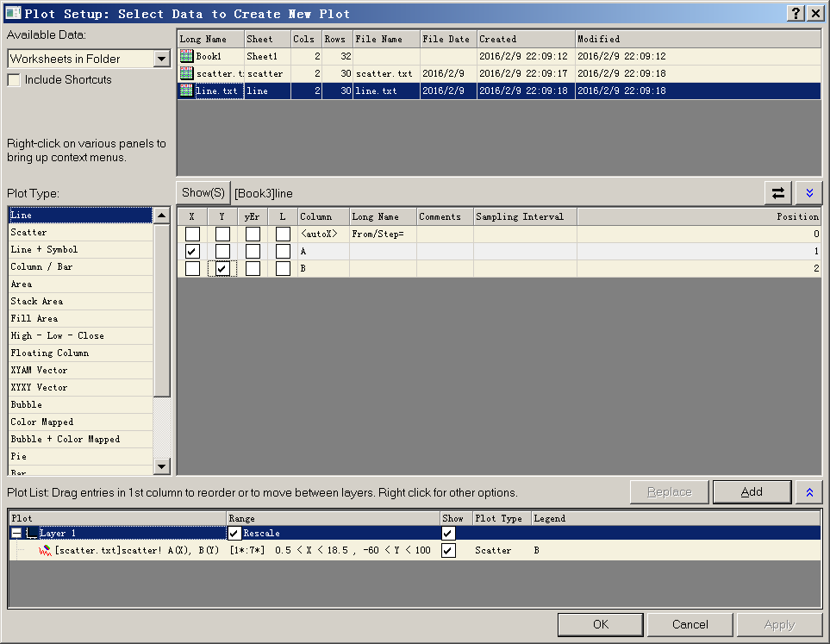The height and width of the screenshot is (644, 830).
Task: Collapse middle panel with double-down chevron
Action: pos(809,193)
